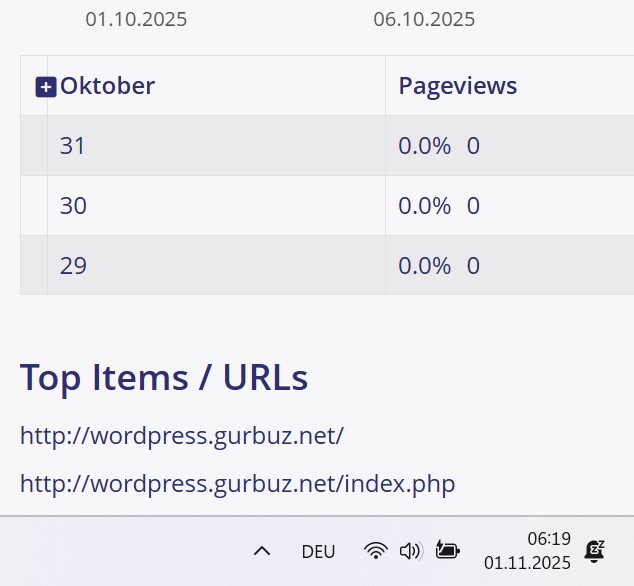Select day 29 in the Oktober table
The width and height of the screenshot is (634, 586).
point(72,266)
